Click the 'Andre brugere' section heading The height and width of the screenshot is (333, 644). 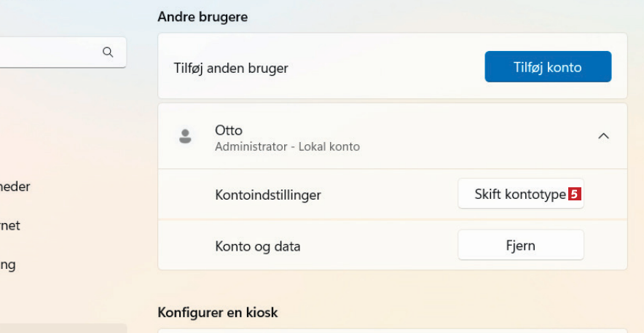203,17
